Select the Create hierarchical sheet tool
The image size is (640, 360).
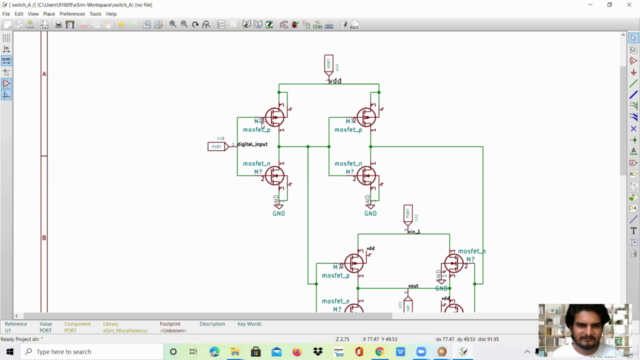click(633, 186)
